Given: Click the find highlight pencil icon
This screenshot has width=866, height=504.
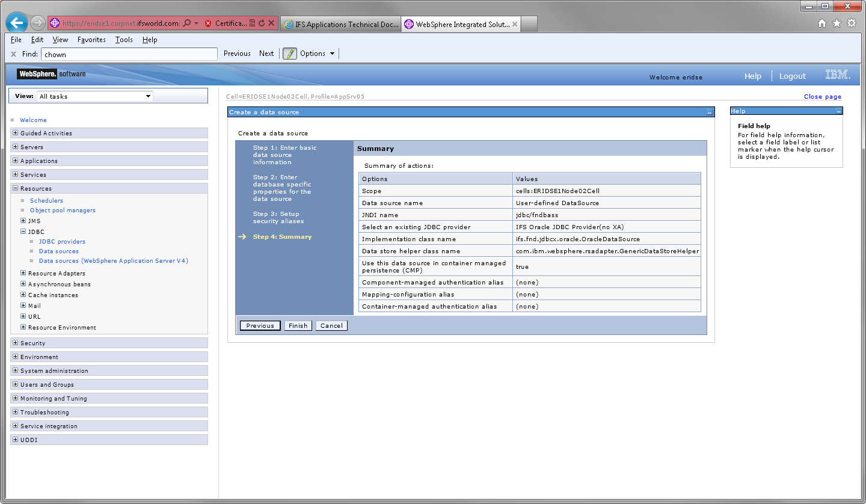Looking at the screenshot, I should point(290,54).
